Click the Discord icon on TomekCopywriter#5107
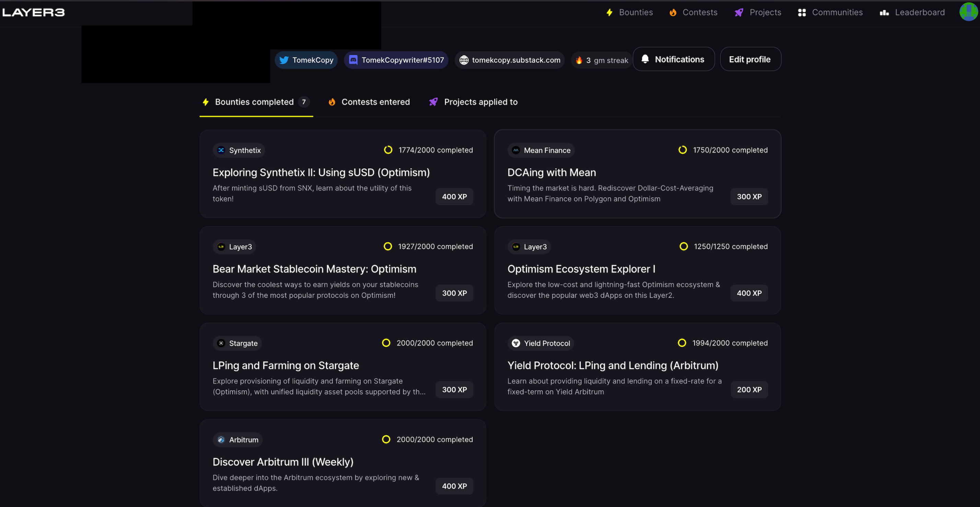This screenshot has width=980, height=507. coord(353,60)
